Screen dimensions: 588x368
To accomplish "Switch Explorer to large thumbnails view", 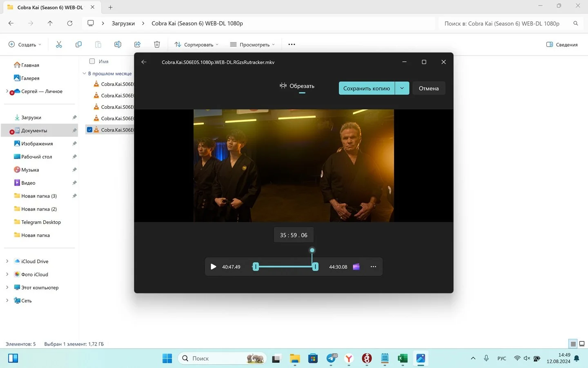I will [x=582, y=344].
